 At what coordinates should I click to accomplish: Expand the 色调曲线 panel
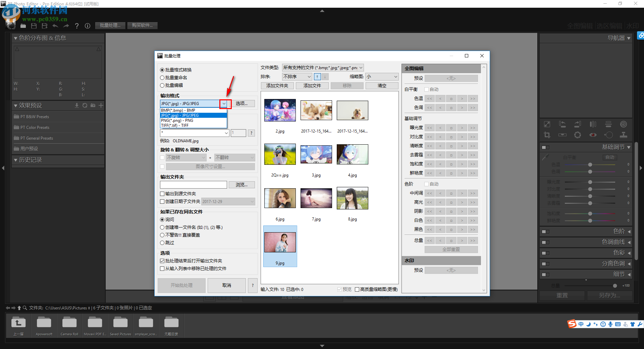(629, 242)
